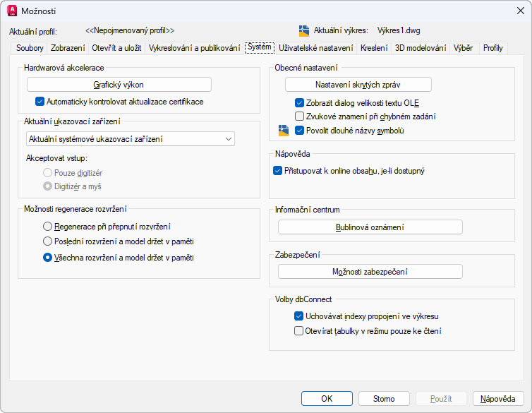Image resolution: width=532 pixels, height=413 pixels.
Task: Open the Profily tab
Action: point(492,48)
